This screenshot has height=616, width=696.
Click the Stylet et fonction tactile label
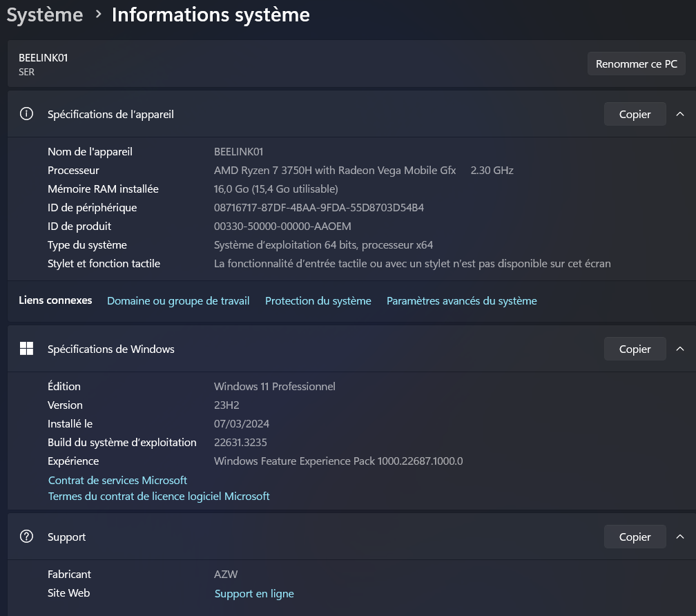[x=104, y=264]
